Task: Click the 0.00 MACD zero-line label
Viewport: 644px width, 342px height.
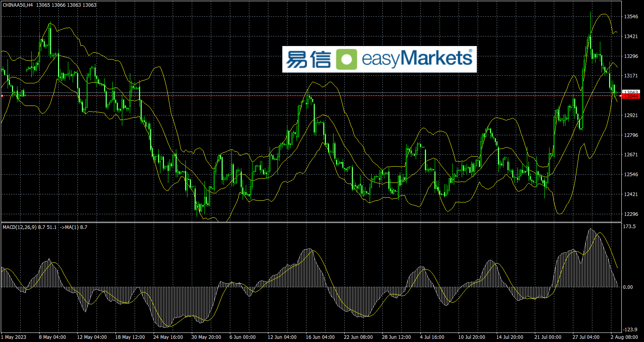Action: coord(628,287)
